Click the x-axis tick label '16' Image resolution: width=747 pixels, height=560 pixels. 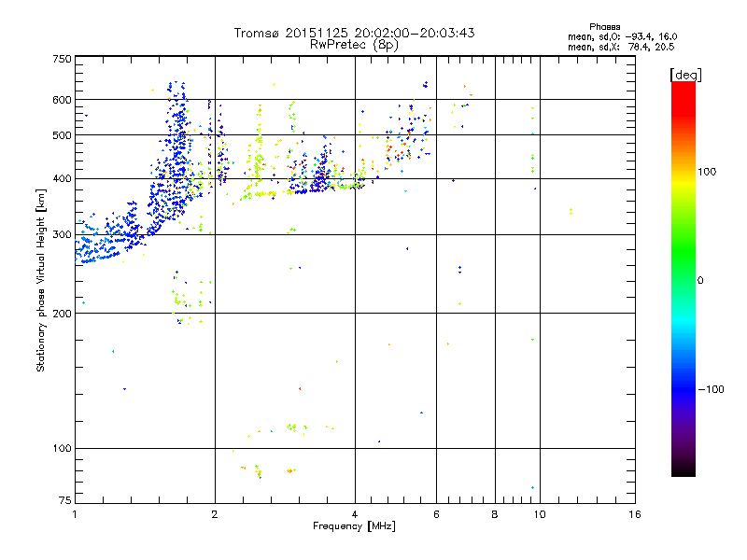(635, 514)
